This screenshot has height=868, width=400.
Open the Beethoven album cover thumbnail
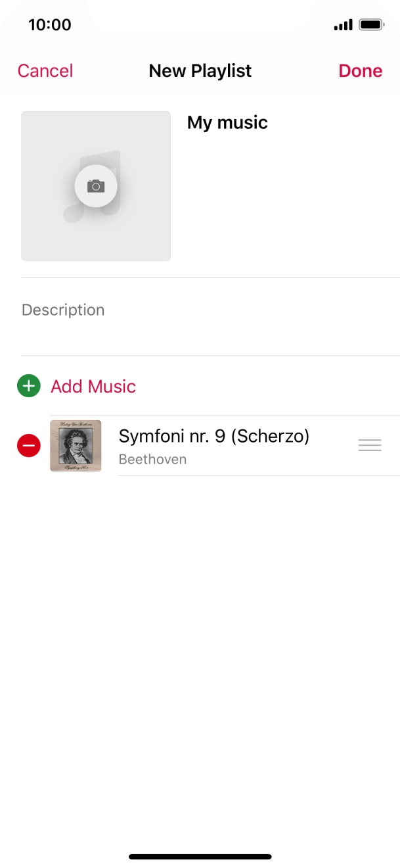(x=76, y=446)
